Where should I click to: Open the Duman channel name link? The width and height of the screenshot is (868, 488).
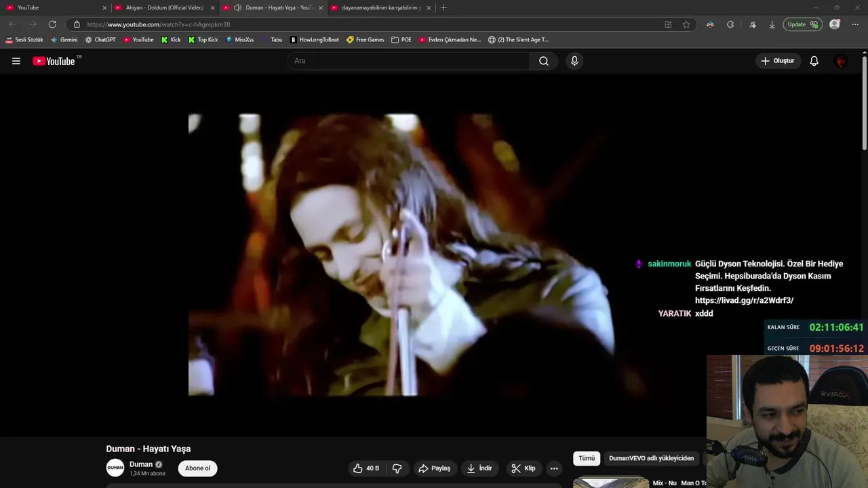pos(141,464)
